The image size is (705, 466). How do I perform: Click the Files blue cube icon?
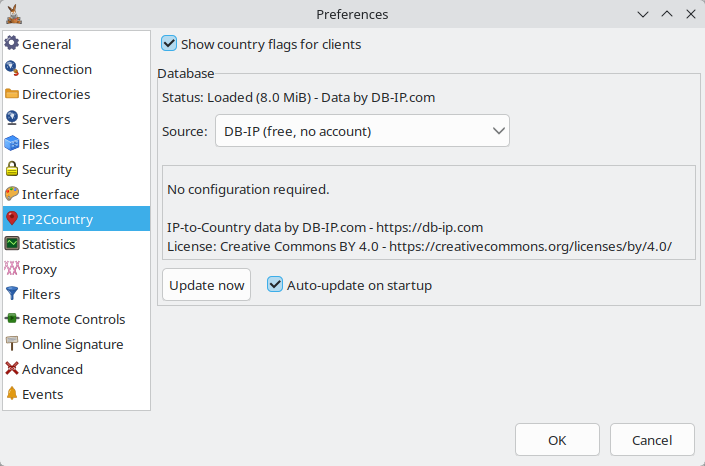coord(12,144)
